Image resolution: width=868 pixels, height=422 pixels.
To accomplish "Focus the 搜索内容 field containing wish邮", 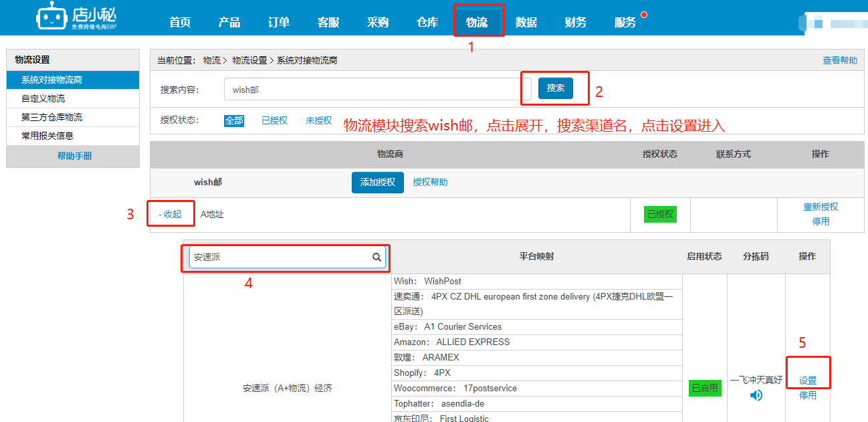I will pyautogui.click(x=378, y=89).
